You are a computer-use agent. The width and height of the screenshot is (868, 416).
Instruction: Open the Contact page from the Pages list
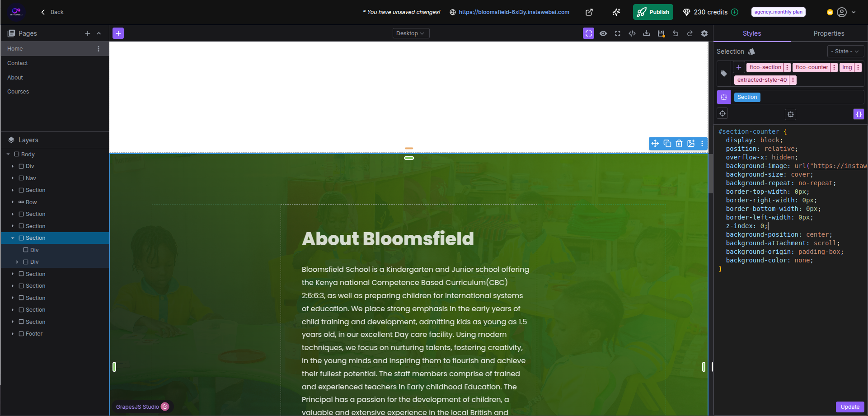pos(18,63)
